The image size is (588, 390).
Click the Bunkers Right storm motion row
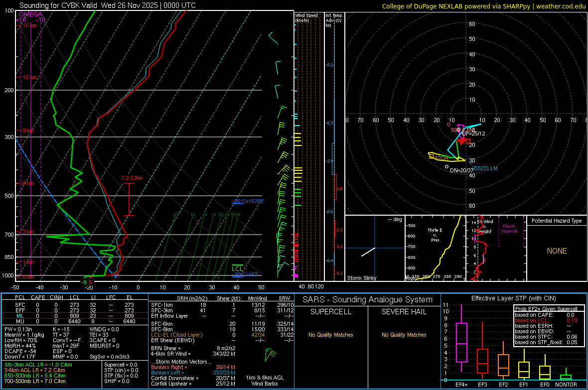coord(193,367)
